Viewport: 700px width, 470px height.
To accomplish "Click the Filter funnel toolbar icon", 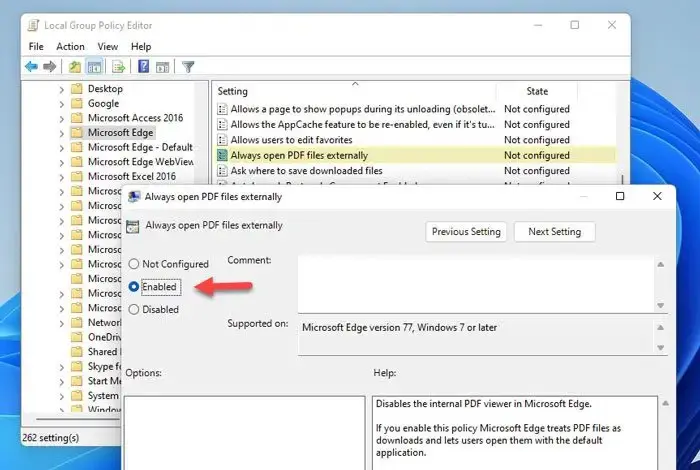I will tap(188, 67).
